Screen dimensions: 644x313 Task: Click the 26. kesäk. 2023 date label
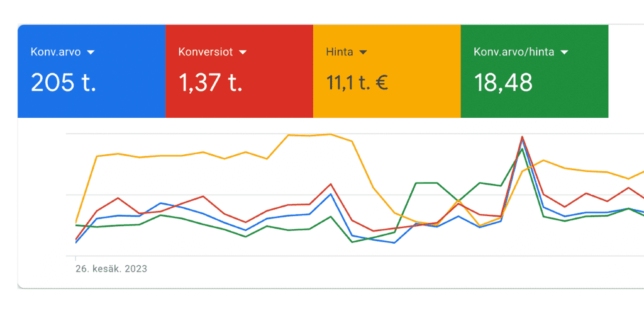click(x=111, y=269)
